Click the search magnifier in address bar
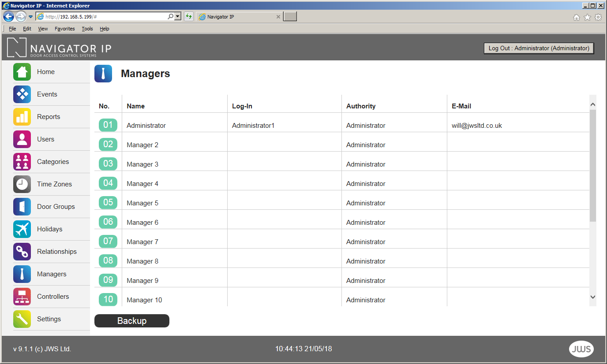 pos(171,17)
